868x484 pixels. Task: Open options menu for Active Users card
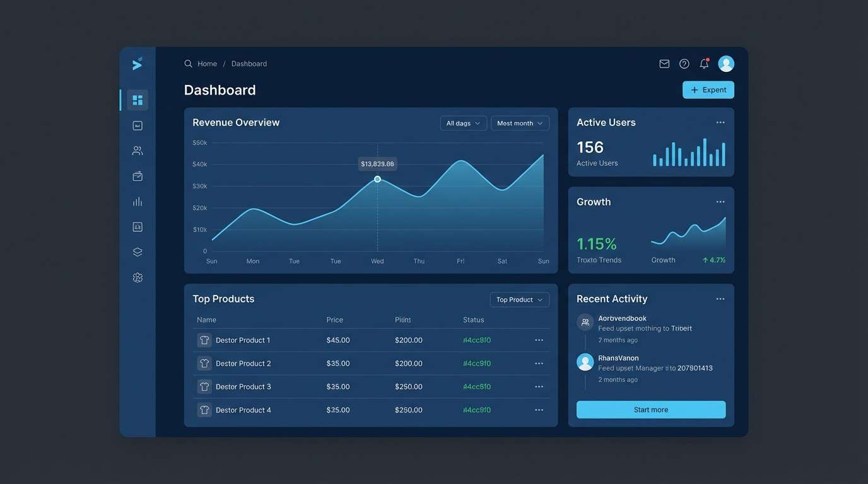tap(720, 122)
